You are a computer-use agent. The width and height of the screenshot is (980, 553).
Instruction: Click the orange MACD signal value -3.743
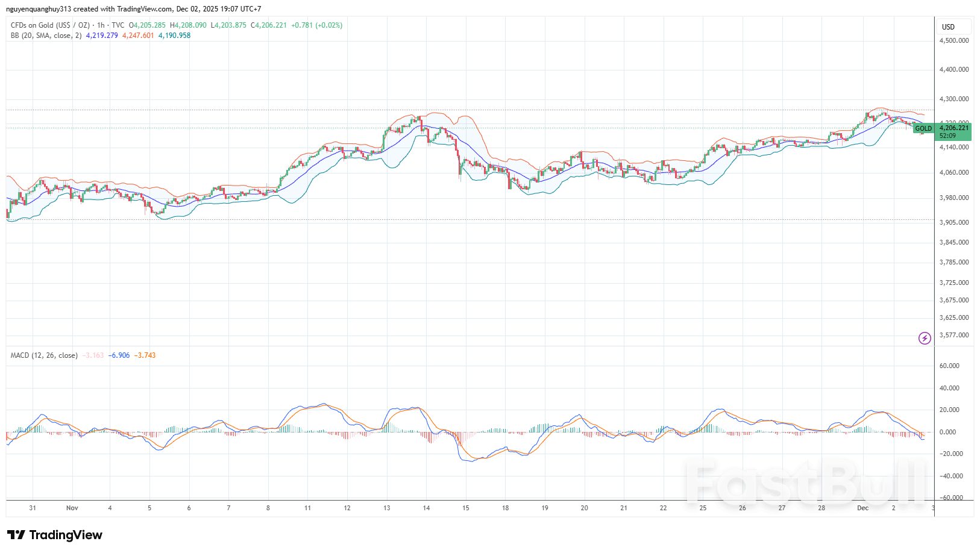pos(145,355)
